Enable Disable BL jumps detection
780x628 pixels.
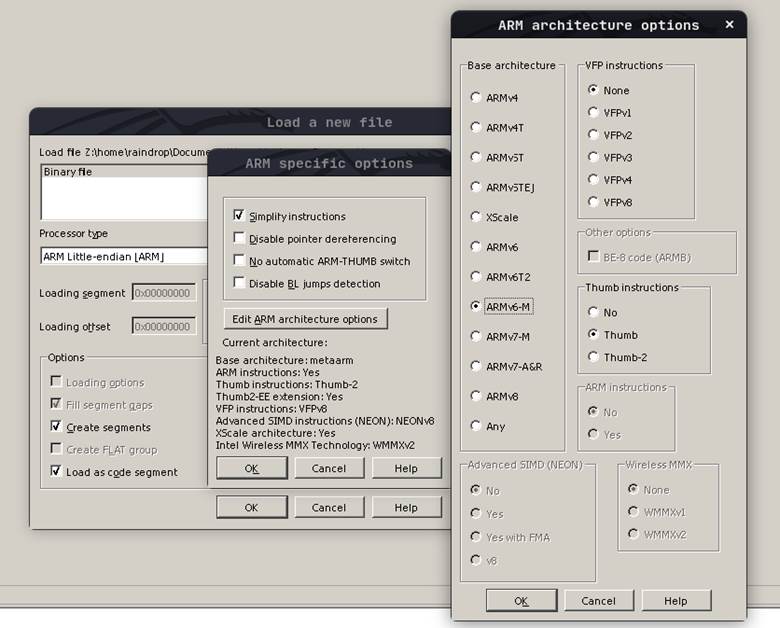click(239, 283)
